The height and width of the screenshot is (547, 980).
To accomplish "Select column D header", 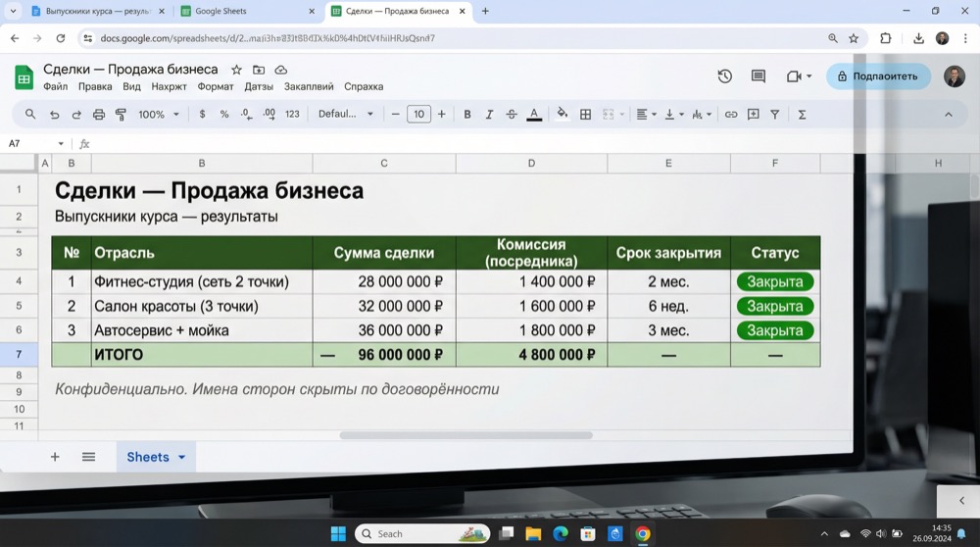I will 531,163.
